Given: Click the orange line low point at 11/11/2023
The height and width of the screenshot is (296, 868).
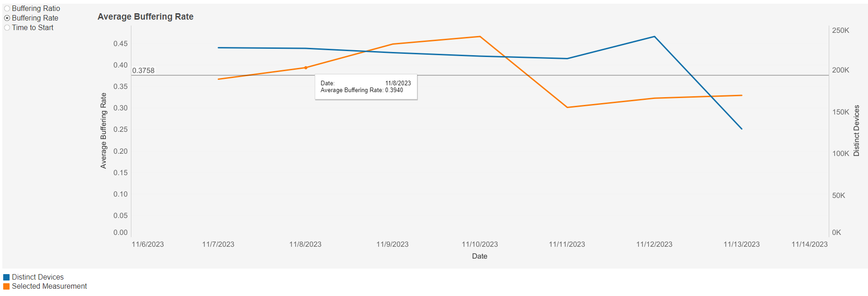Looking at the screenshot, I should point(567,107).
